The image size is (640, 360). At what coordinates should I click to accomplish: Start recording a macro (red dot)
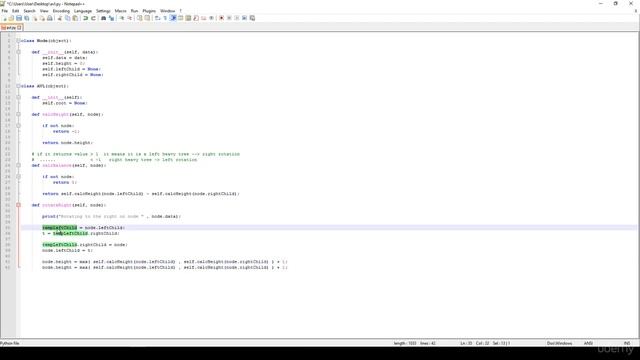click(221, 18)
